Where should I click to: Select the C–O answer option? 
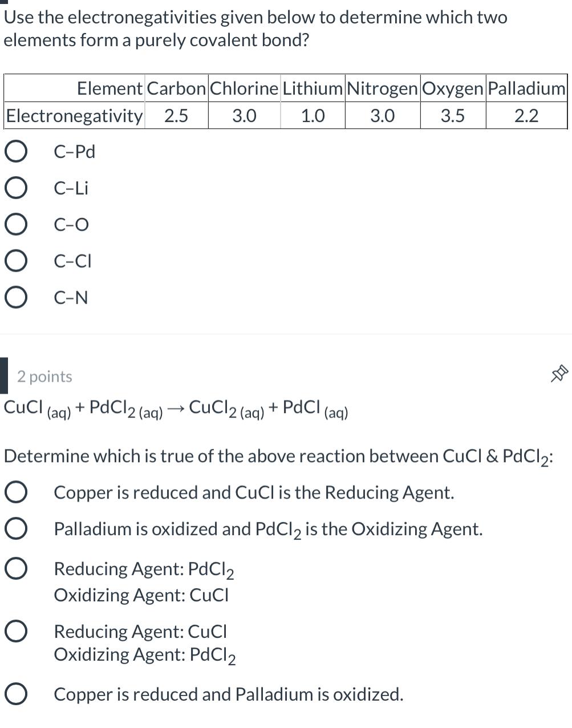click(x=17, y=224)
